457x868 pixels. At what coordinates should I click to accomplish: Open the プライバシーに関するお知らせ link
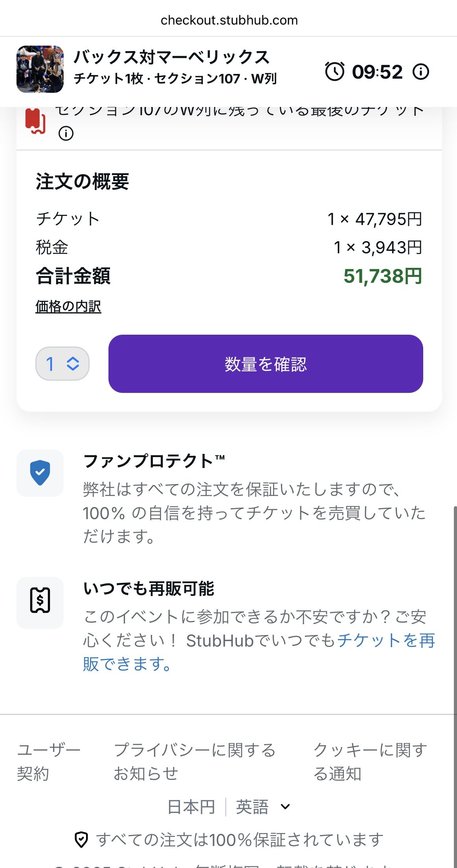pos(195,762)
